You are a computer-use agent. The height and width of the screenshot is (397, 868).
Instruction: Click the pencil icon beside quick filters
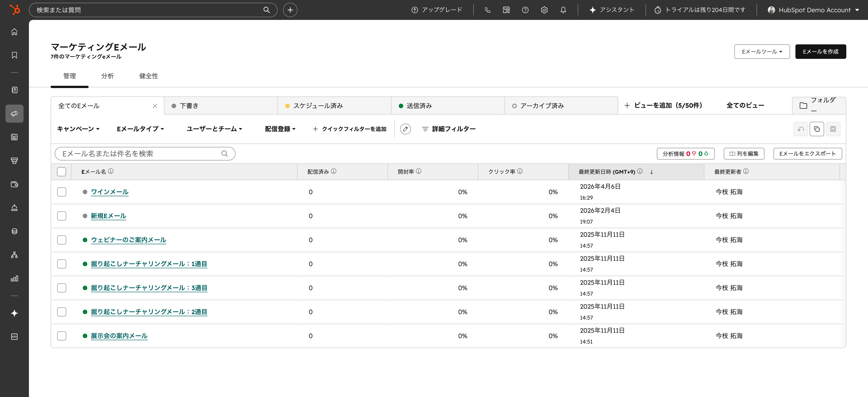pos(405,129)
